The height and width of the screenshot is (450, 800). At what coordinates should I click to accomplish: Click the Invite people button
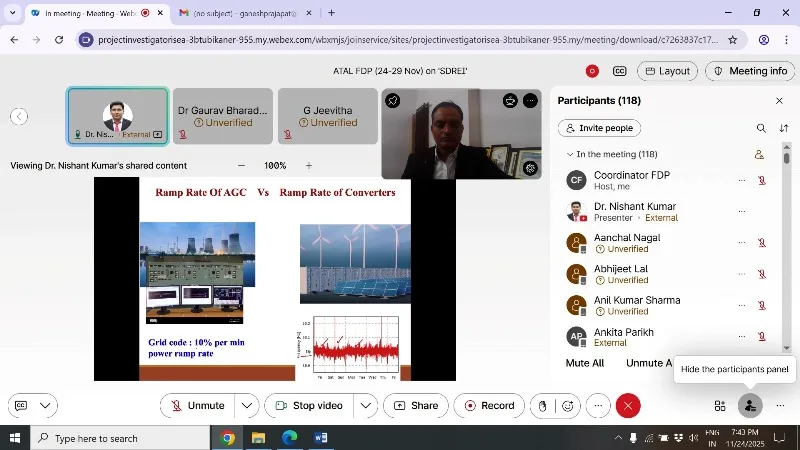(599, 128)
